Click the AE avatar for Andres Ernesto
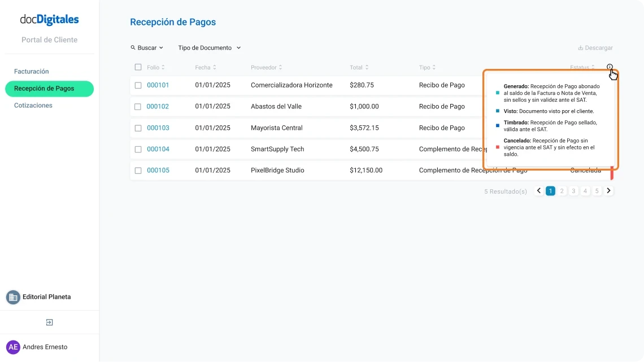This screenshot has width=644, height=362. point(12,347)
